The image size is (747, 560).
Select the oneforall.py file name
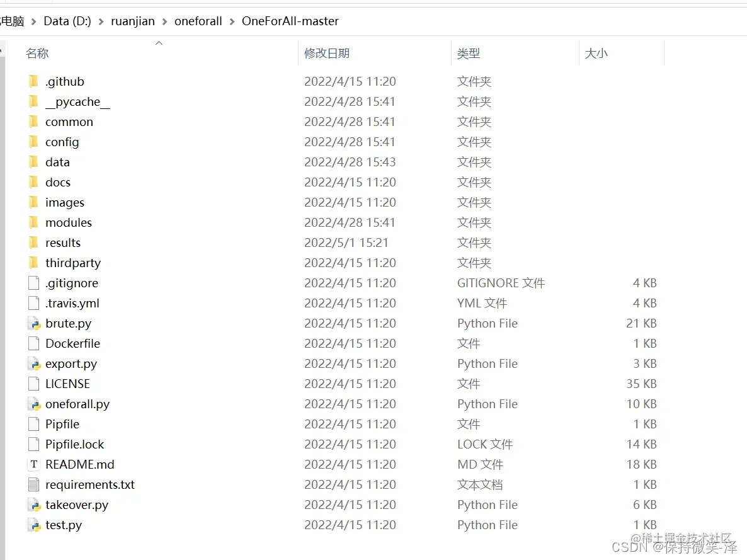coord(77,404)
